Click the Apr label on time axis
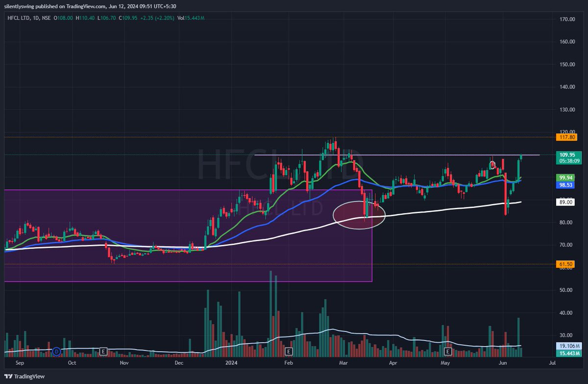The width and height of the screenshot is (588, 384). pos(392,363)
